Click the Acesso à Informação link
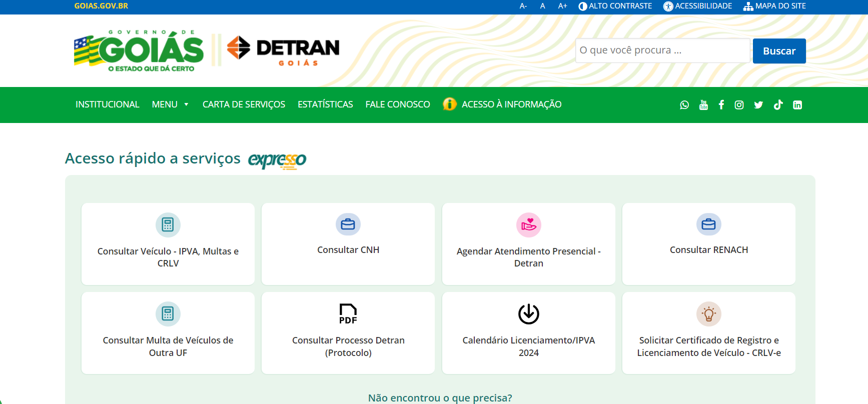The image size is (868, 404). pyautogui.click(x=511, y=104)
